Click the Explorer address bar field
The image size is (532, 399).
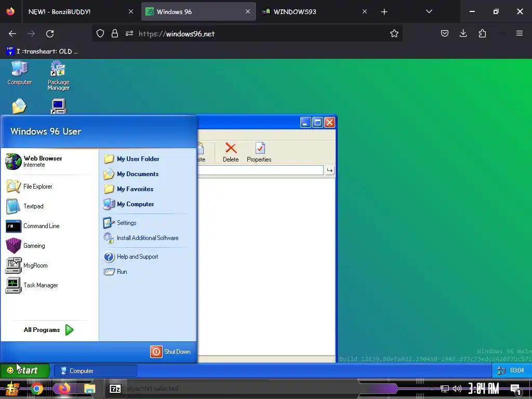click(x=260, y=170)
